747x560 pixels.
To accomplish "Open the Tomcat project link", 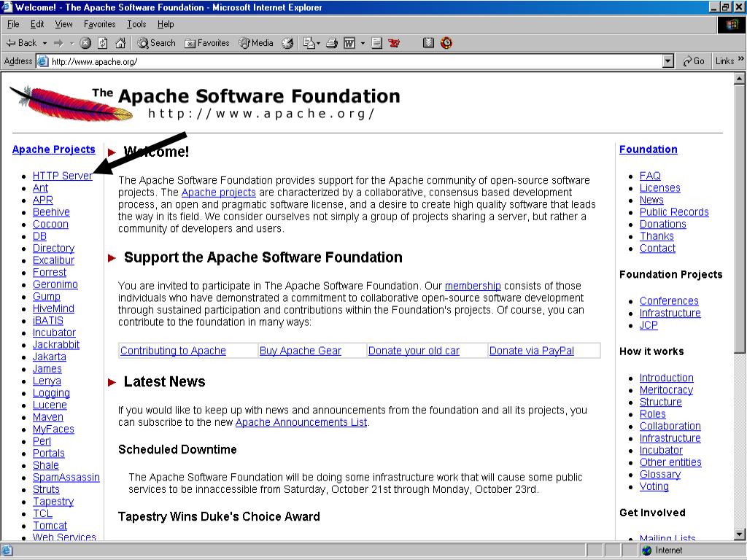I will pyautogui.click(x=50, y=526).
